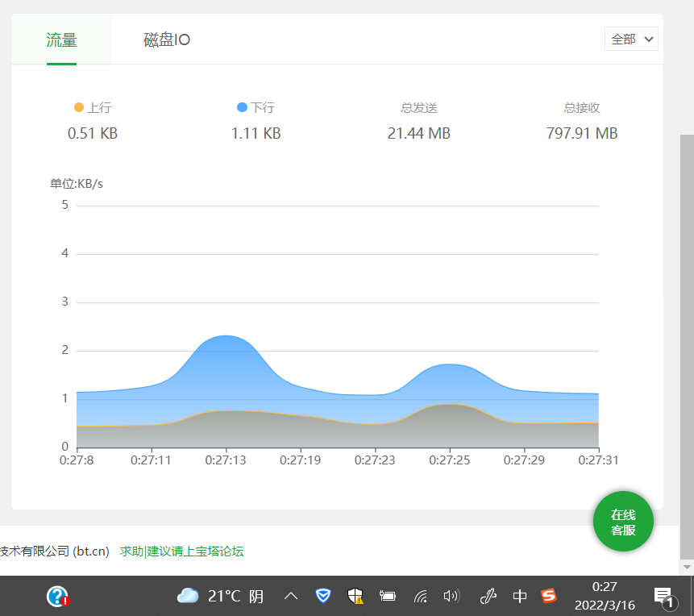Open the weather cloud icon widget
Screen dimensions: 694x616
(x=188, y=596)
